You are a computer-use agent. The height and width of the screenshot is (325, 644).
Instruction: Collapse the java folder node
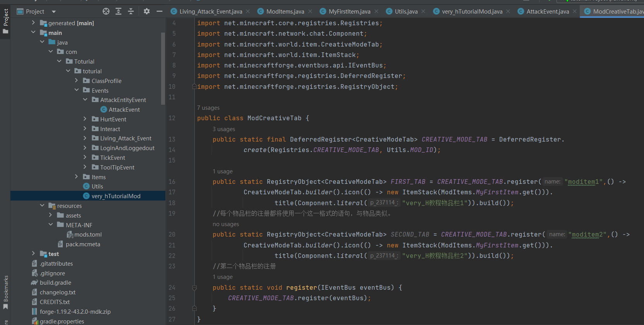coord(42,42)
